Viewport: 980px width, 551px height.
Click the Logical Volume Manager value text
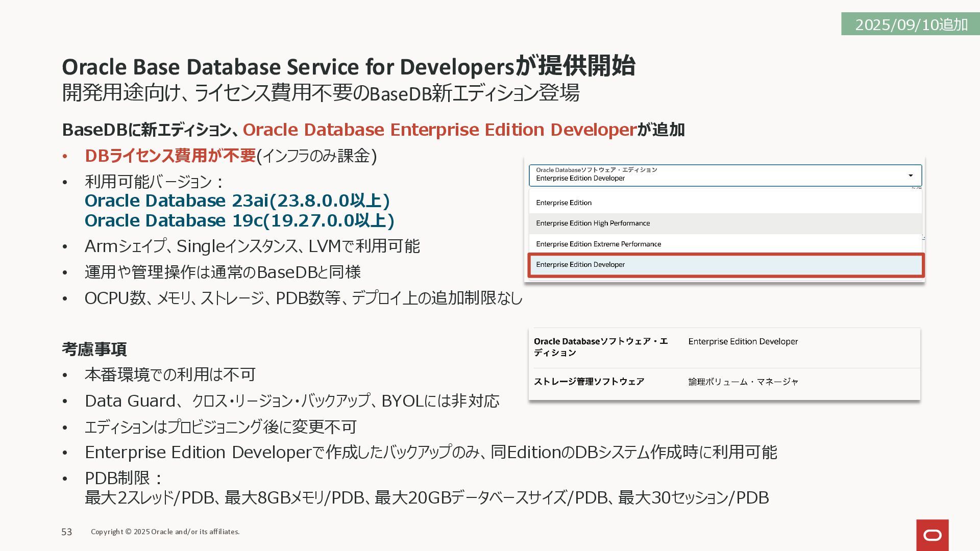point(743,382)
